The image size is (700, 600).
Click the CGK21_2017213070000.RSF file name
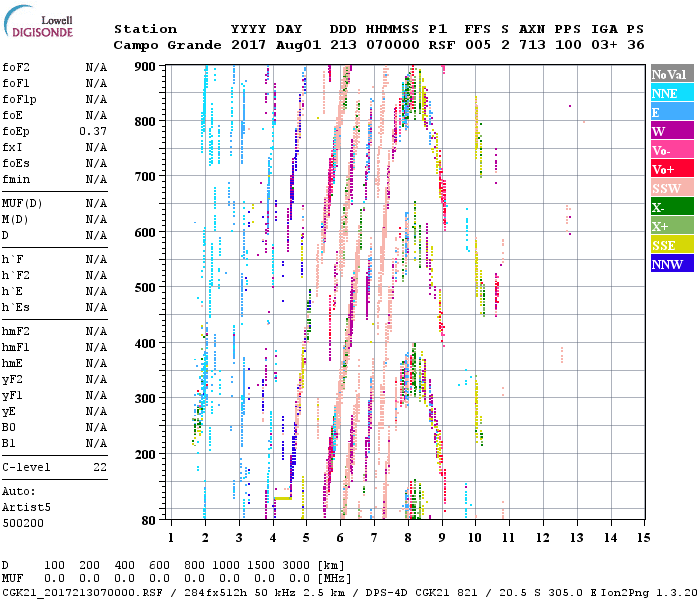pyautogui.click(x=82, y=592)
